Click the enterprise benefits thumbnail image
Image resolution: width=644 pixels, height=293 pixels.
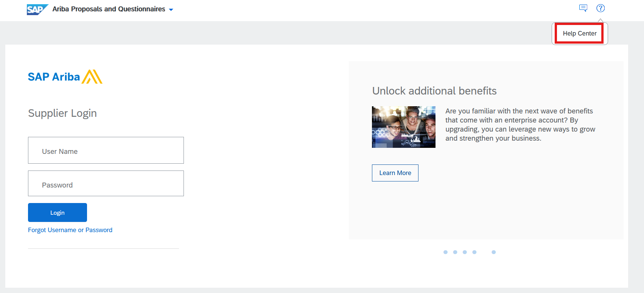(x=404, y=127)
